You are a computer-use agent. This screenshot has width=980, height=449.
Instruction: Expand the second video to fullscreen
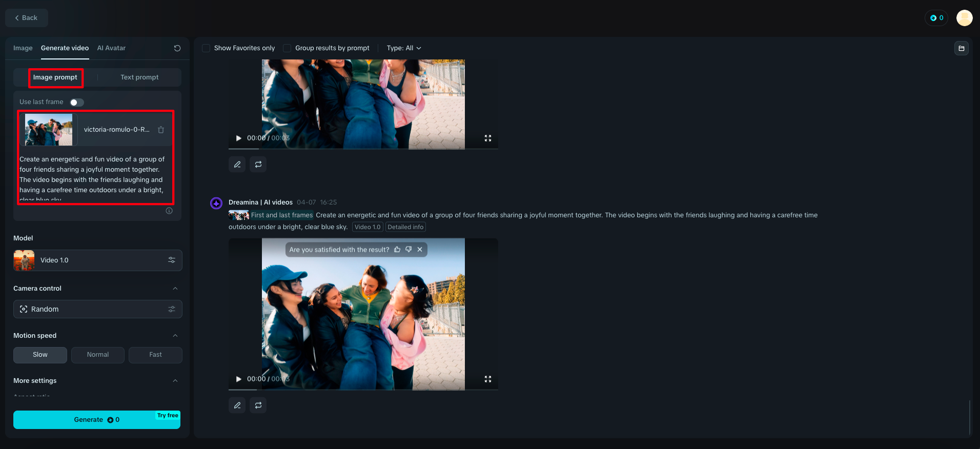[x=488, y=379]
